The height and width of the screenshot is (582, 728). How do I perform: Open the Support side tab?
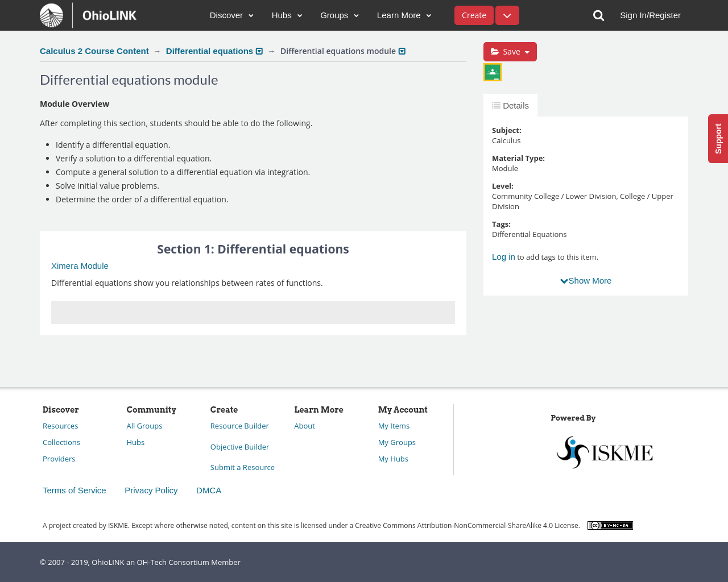click(x=718, y=139)
